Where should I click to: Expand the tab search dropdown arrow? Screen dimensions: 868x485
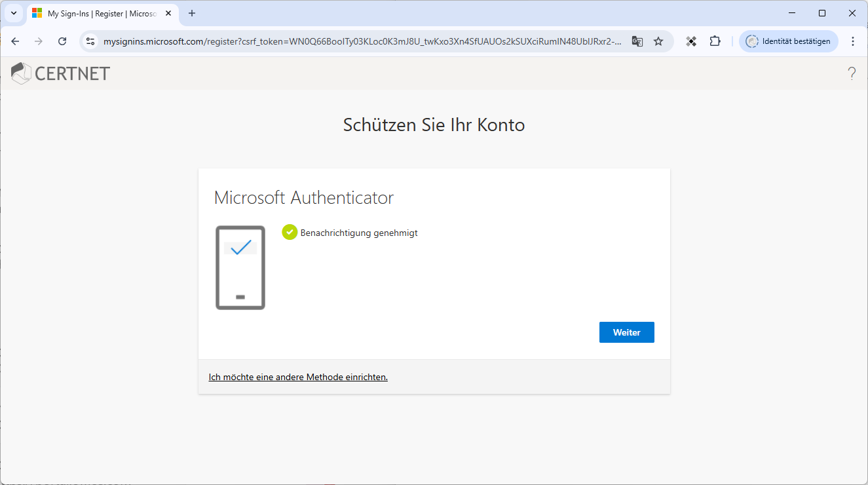(14, 13)
